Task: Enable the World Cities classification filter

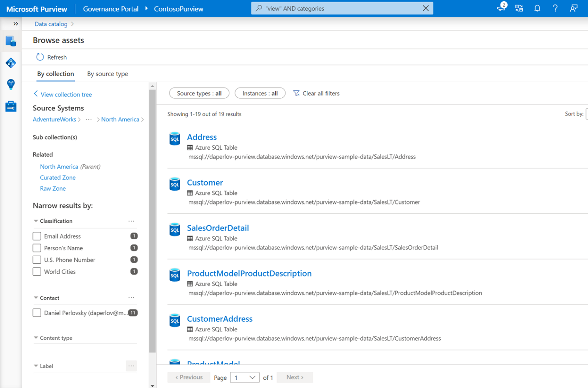Action: [x=37, y=271]
